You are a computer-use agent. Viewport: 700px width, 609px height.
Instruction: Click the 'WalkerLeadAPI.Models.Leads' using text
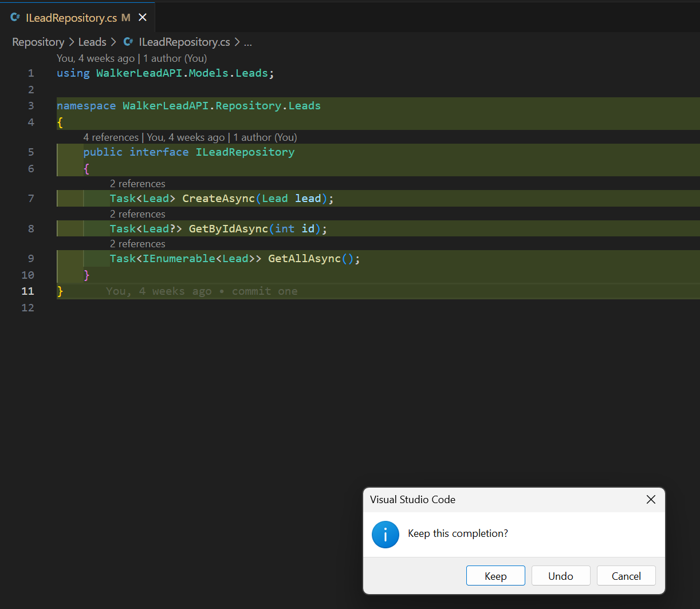182,73
